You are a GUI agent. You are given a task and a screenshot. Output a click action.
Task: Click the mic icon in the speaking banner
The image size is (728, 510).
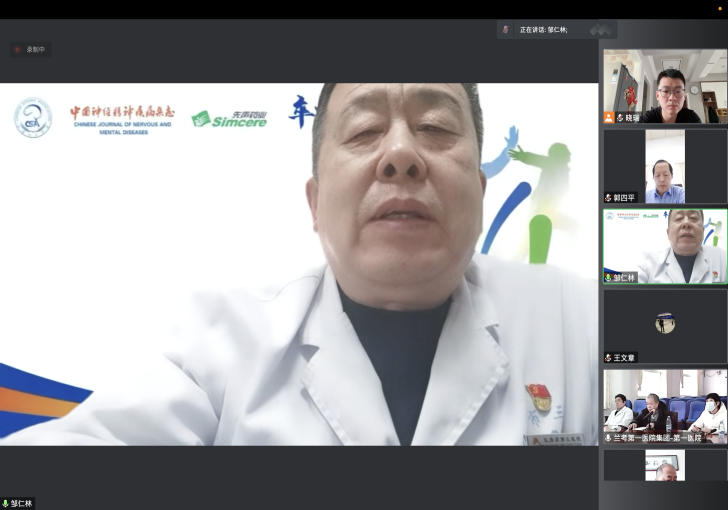[506, 30]
